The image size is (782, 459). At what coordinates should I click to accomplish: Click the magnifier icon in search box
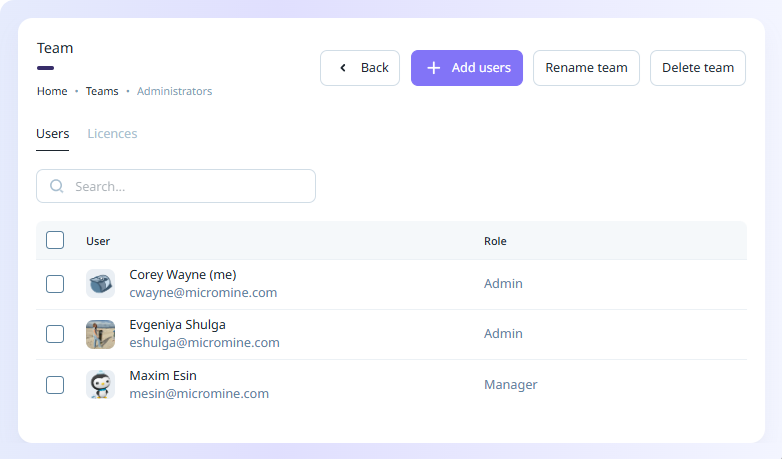tap(57, 186)
